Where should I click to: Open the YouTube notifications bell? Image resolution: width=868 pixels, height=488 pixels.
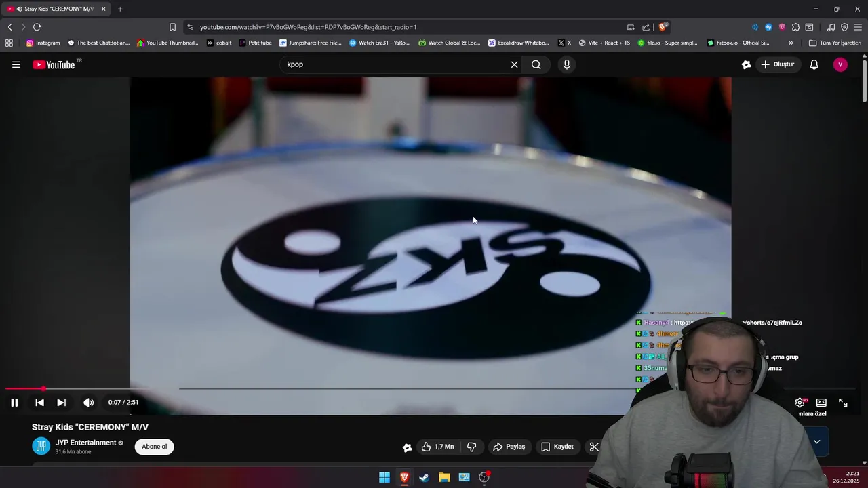tap(814, 64)
